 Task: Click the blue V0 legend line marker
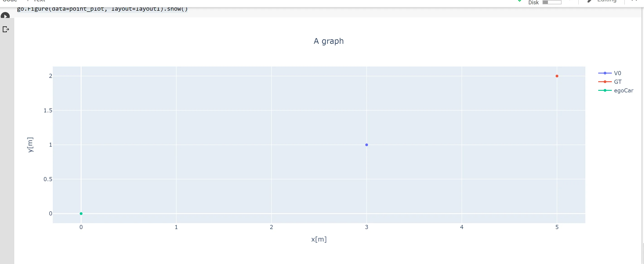point(605,73)
